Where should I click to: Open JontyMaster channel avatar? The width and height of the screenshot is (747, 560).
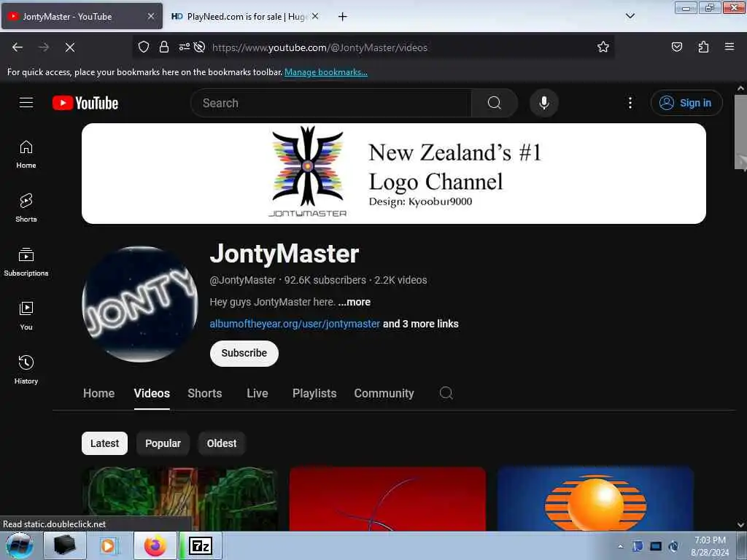click(139, 304)
